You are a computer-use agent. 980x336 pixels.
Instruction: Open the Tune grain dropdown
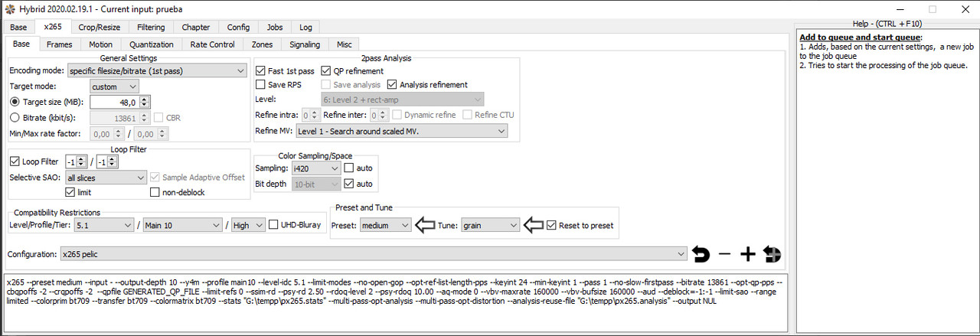[x=490, y=226]
